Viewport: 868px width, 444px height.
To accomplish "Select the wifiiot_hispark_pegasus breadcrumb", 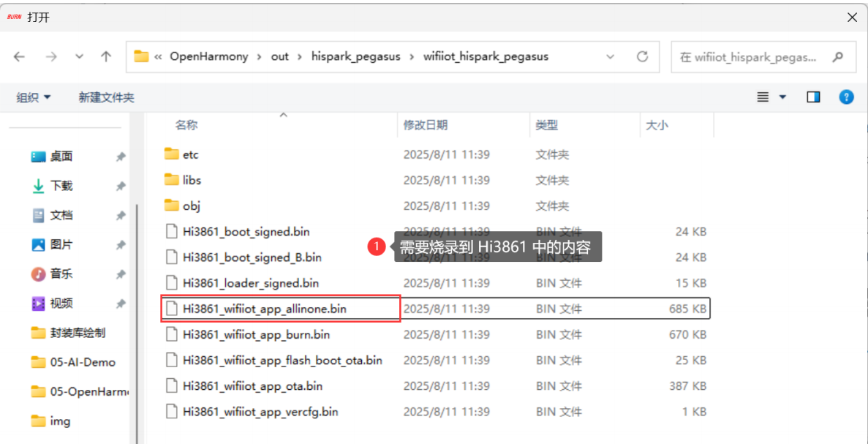I will coord(486,56).
